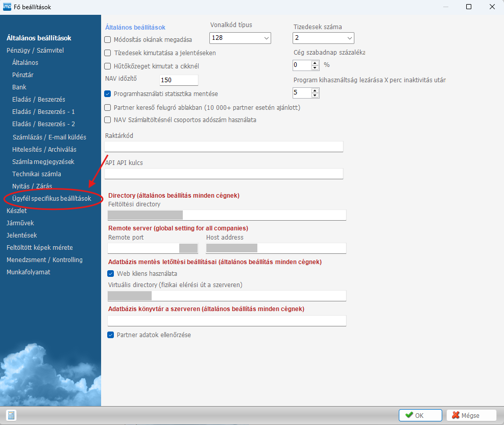
Task: Open the Vonalkód típus dropdown
Action: (x=239, y=38)
